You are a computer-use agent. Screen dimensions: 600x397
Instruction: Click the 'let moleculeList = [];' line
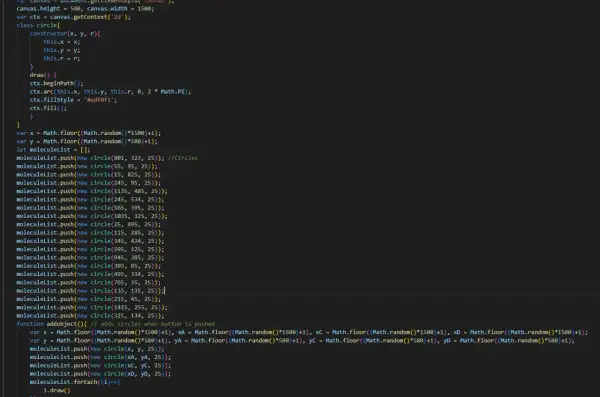pyautogui.click(x=53, y=150)
